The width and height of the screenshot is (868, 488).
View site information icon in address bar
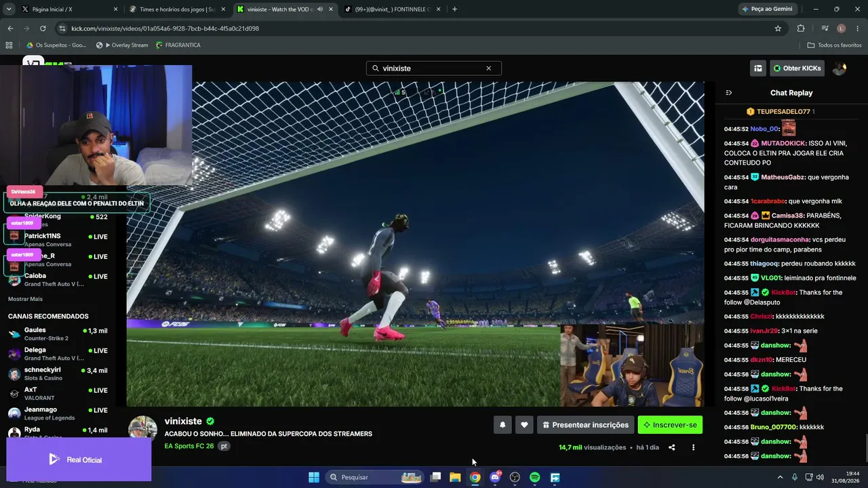coord(62,28)
